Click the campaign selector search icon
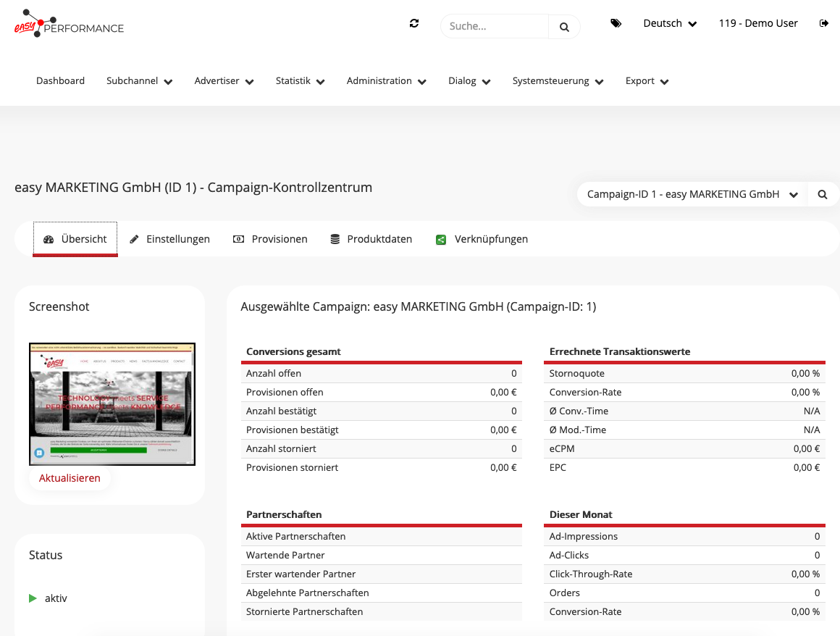Screen dimensions: 840x636 (x=823, y=194)
